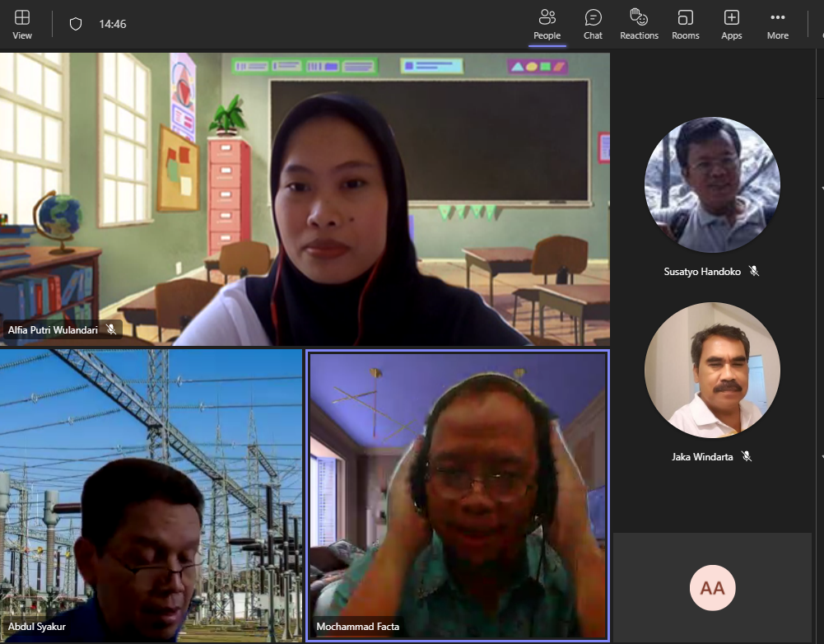Select Abdul Syakur's video tile
This screenshot has width=824, height=644.
[151, 494]
